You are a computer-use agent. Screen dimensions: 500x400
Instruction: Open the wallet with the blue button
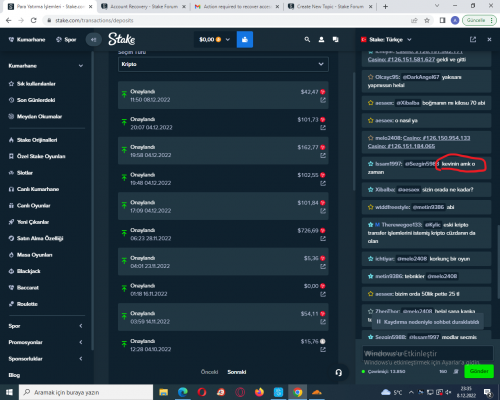[245, 40]
